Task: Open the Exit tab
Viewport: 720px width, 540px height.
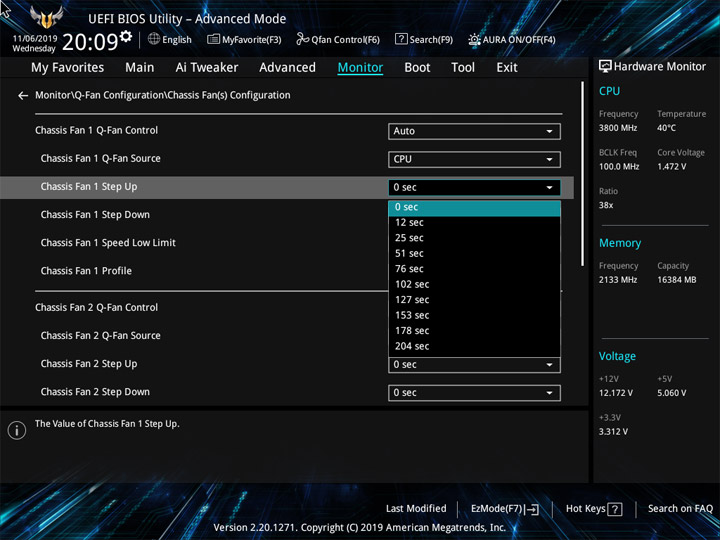Action: tap(507, 68)
